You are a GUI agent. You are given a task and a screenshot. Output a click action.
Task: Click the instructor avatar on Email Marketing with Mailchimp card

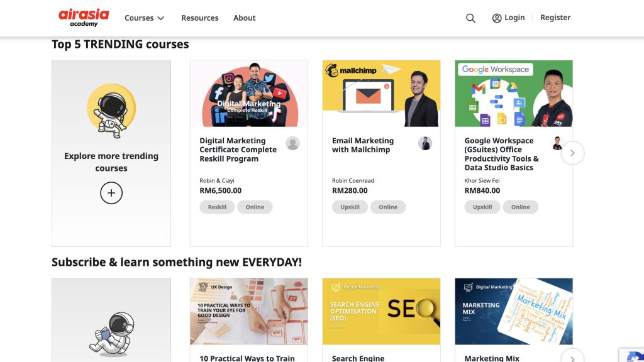(425, 143)
